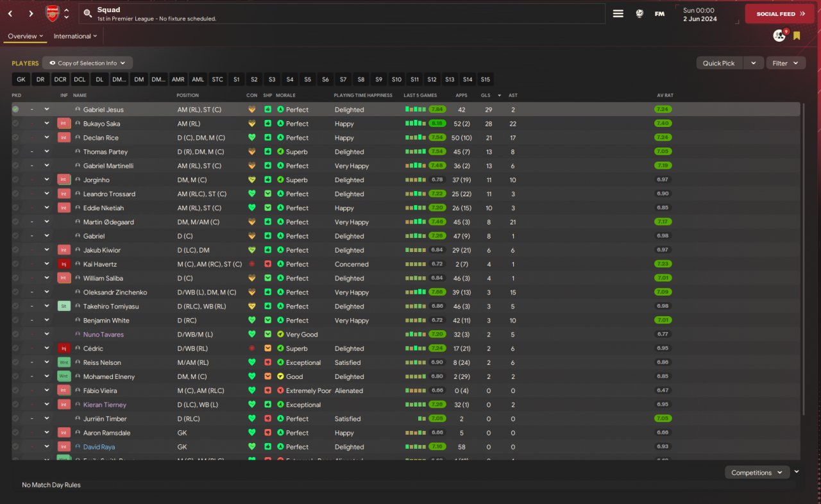Click the condition icon for Kai Havertz
The width and height of the screenshot is (821, 504).
pos(251,264)
